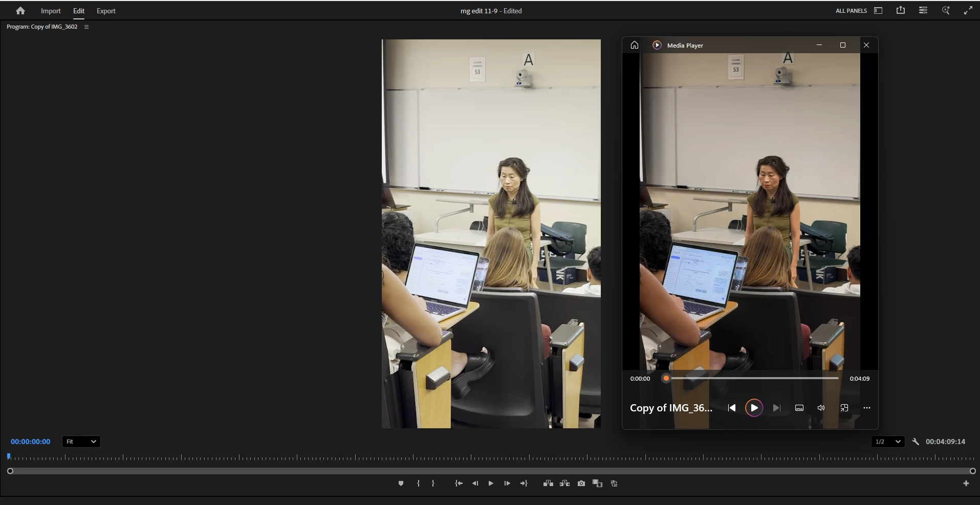Click the blue playhead timecode 00:00:00:00

pos(31,442)
